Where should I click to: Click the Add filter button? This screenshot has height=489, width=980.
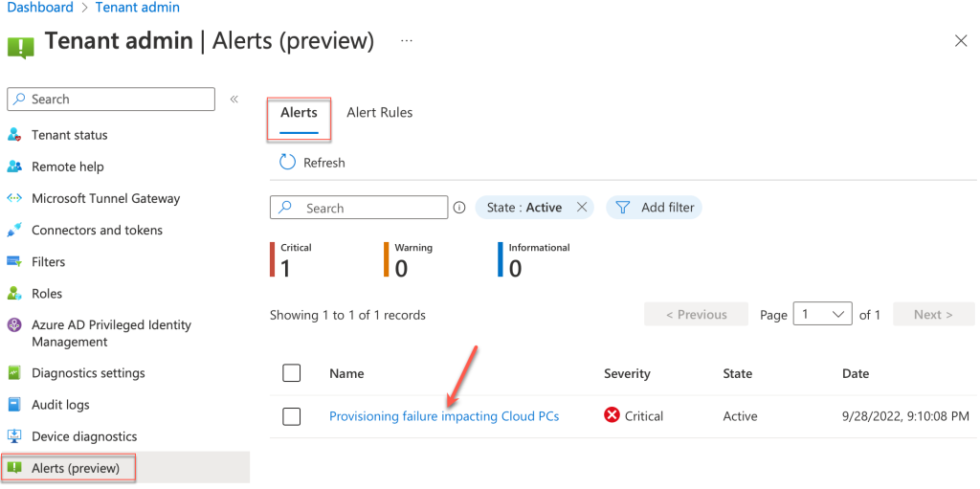(x=654, y=208)
